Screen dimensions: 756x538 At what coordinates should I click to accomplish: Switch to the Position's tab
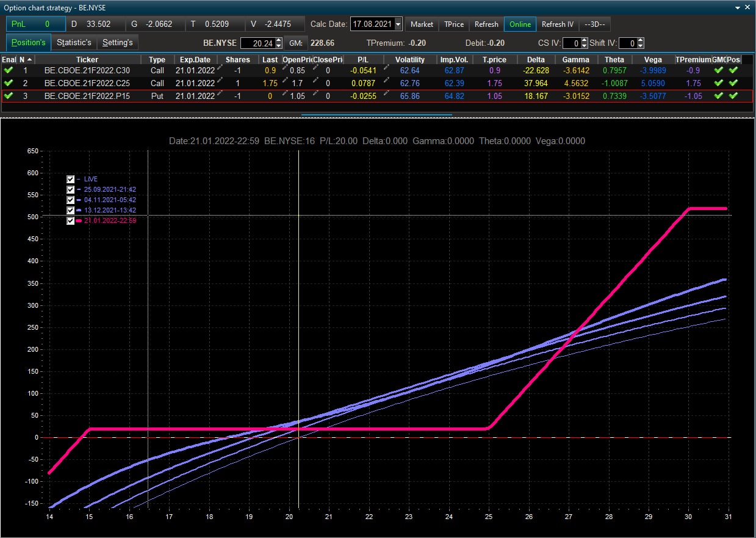click(x=28, y=43)
